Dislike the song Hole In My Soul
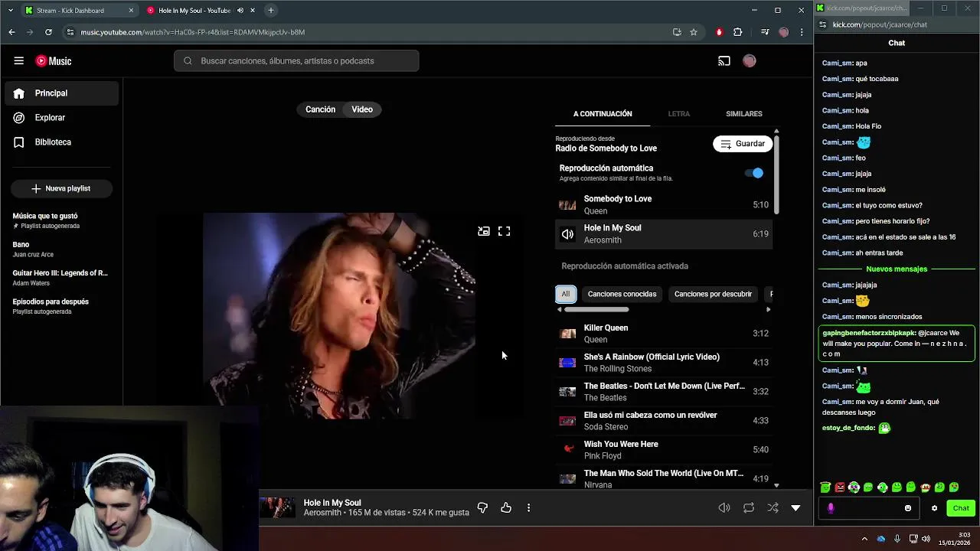Viewport: 980px width, 551px height. pyautogui.click(x=482, y=507)
